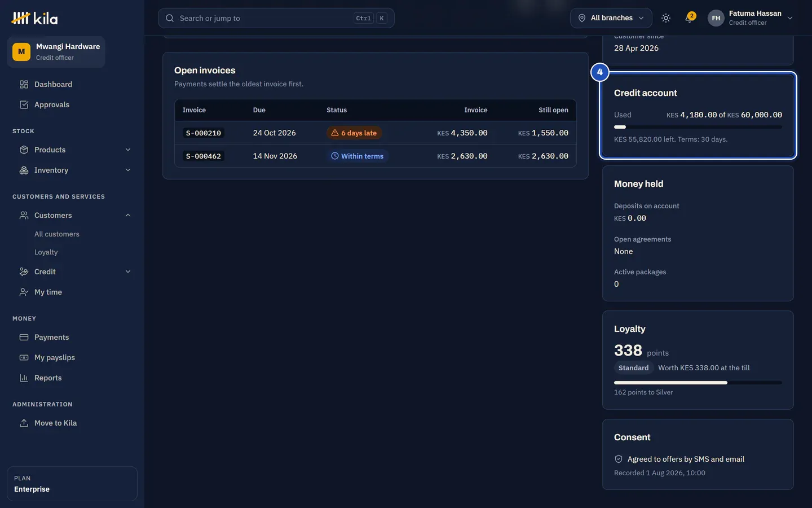812x508 pixels.
Task: Expand the Products chevron
Action: [x=128, y=150]
